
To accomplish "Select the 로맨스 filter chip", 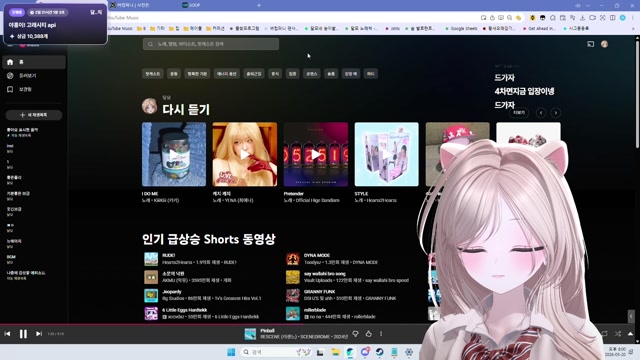I will [x=312, y=74].
